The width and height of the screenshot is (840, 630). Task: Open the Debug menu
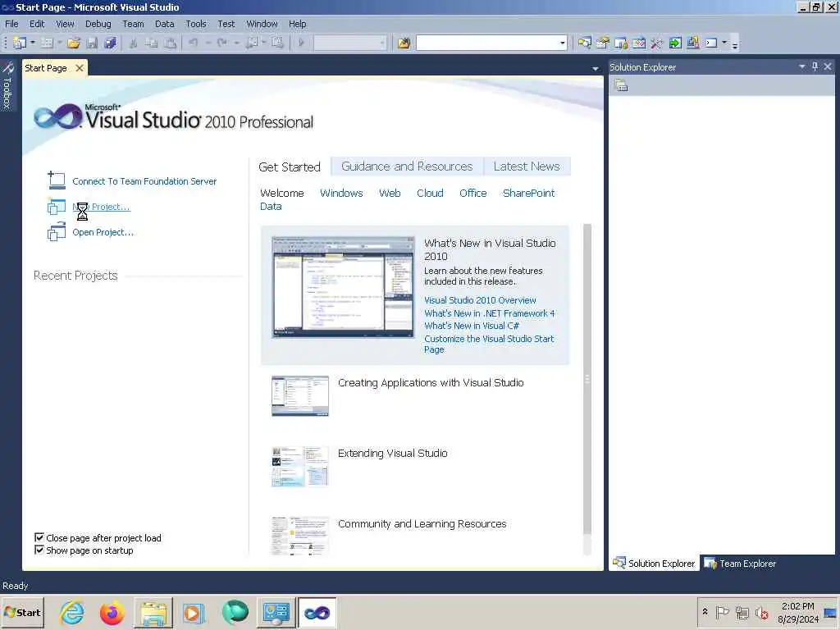[x=98, y=24]
